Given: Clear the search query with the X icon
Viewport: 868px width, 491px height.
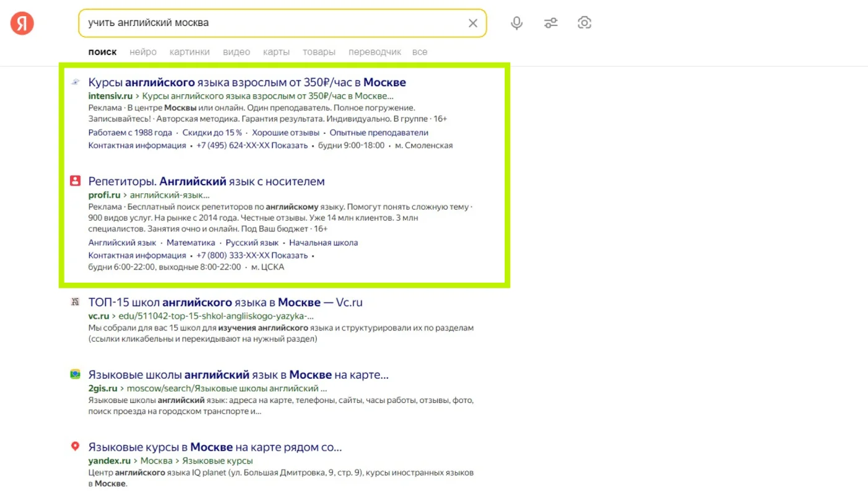Looking at the screenshot, I should click(x=472, y=23).
